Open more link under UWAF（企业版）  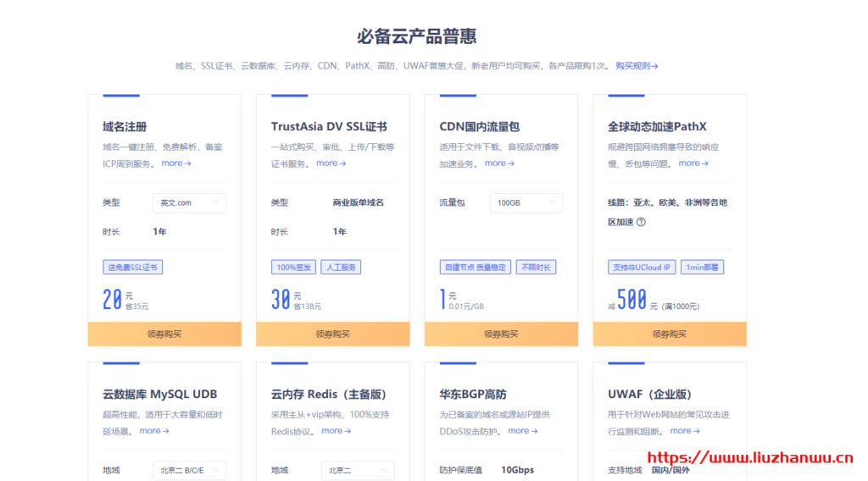tap(685, 431)
